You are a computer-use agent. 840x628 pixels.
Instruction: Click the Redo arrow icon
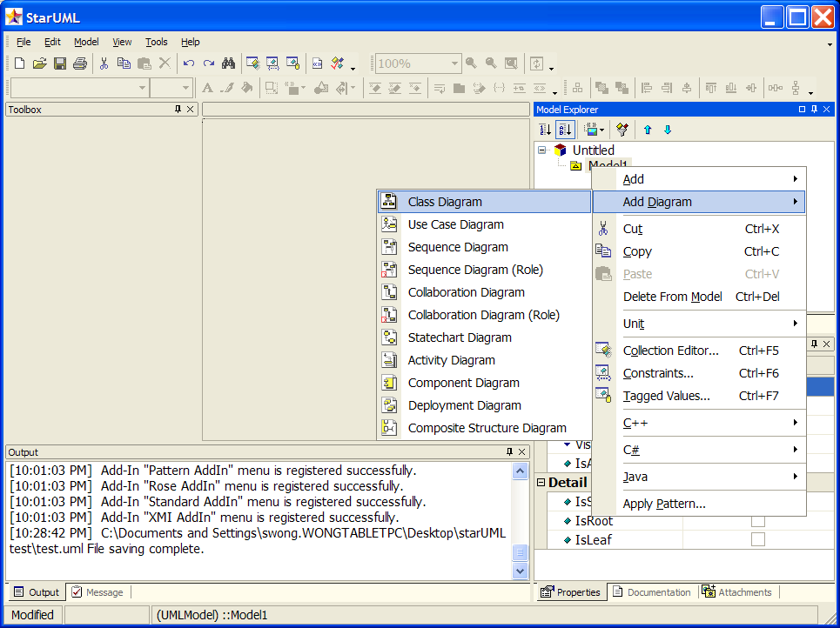(x=209, y=63)
